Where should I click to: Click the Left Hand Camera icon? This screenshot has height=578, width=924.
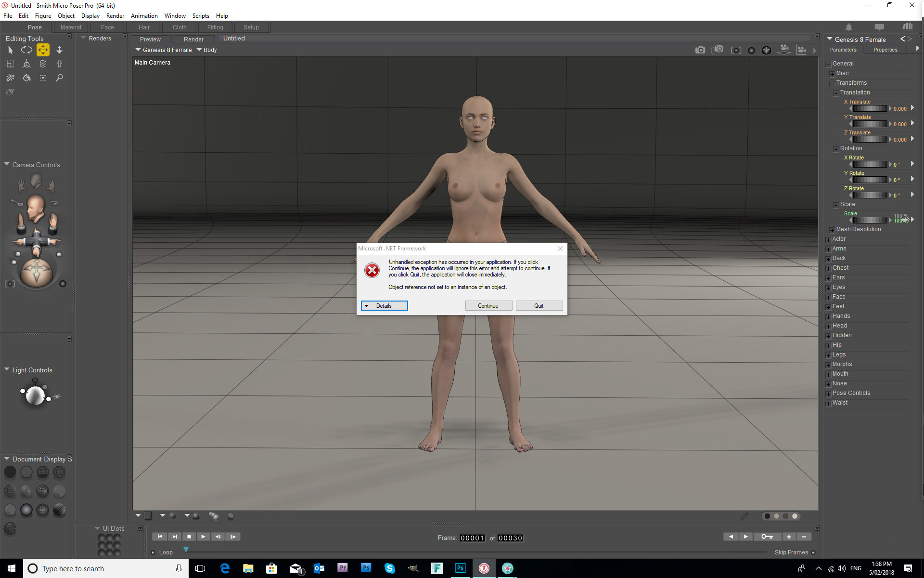tap(51, 185)
